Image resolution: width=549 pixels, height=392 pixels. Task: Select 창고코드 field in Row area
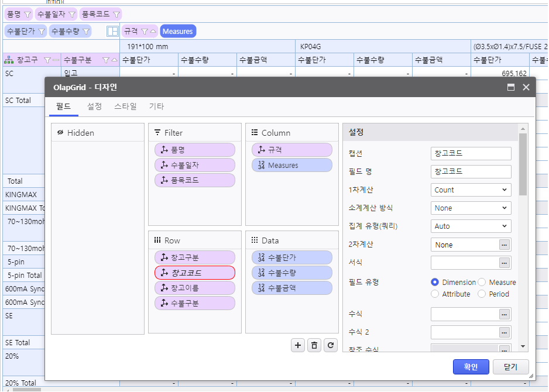[195, 273]
